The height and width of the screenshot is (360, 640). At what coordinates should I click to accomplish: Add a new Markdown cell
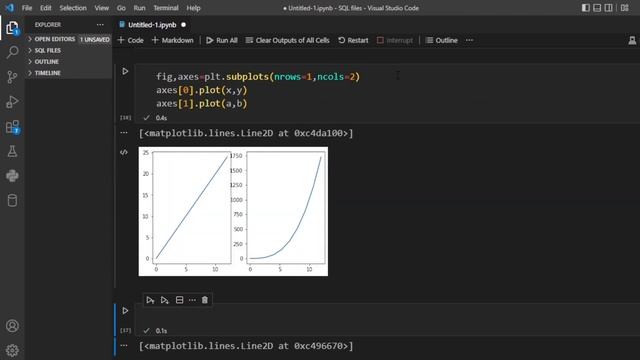click(173, 40)
